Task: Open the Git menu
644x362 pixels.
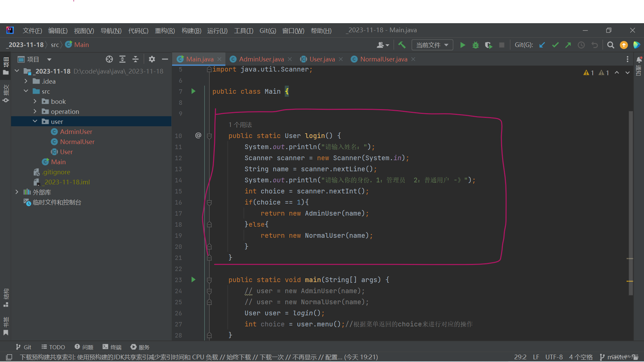Action: pyautogui.click(x=268, y=31)
